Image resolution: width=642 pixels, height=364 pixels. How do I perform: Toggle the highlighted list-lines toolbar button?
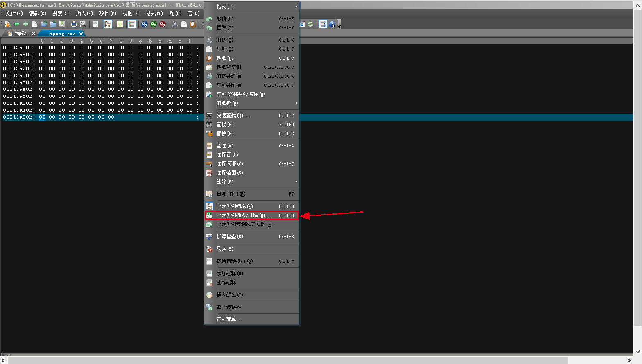[x=132, y=24]
